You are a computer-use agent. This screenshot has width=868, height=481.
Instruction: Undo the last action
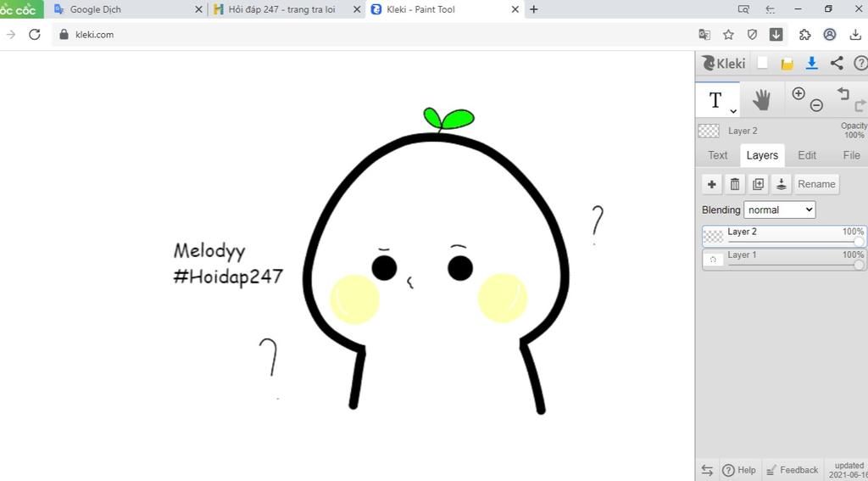[843, 93]
